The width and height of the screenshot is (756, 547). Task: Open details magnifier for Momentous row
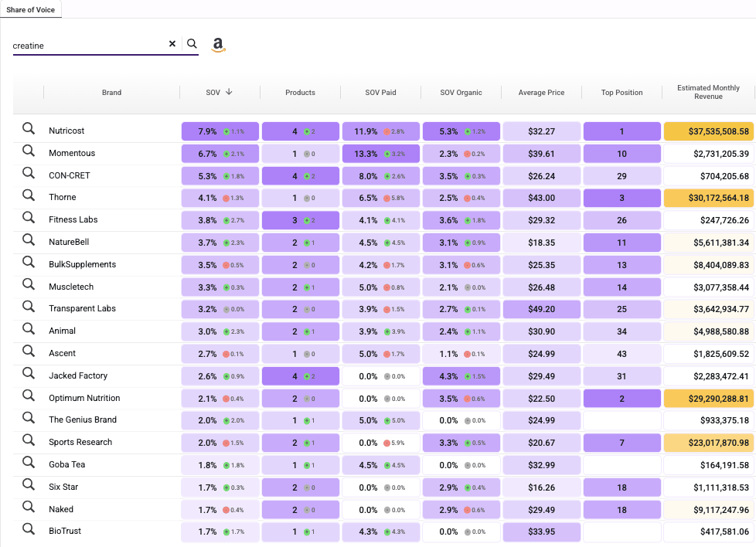pos(29,151)
